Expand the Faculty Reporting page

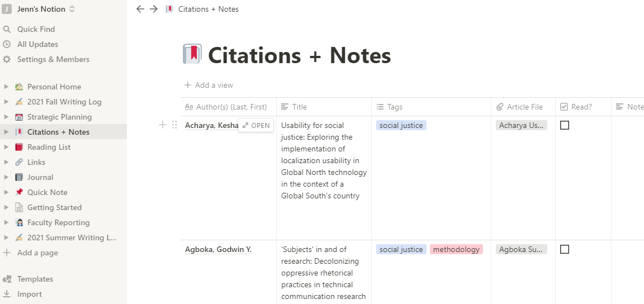pyautogui.click(x=6, y=222)
